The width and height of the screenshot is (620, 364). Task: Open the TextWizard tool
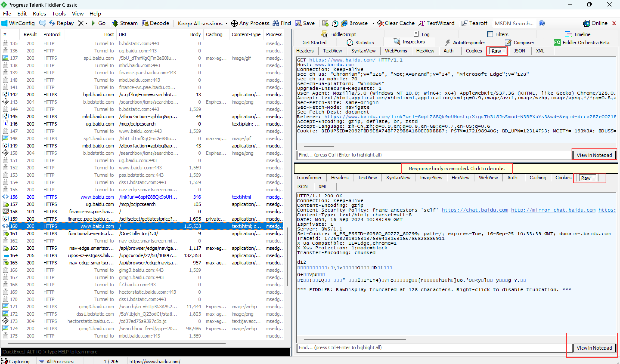coord(437,23)
